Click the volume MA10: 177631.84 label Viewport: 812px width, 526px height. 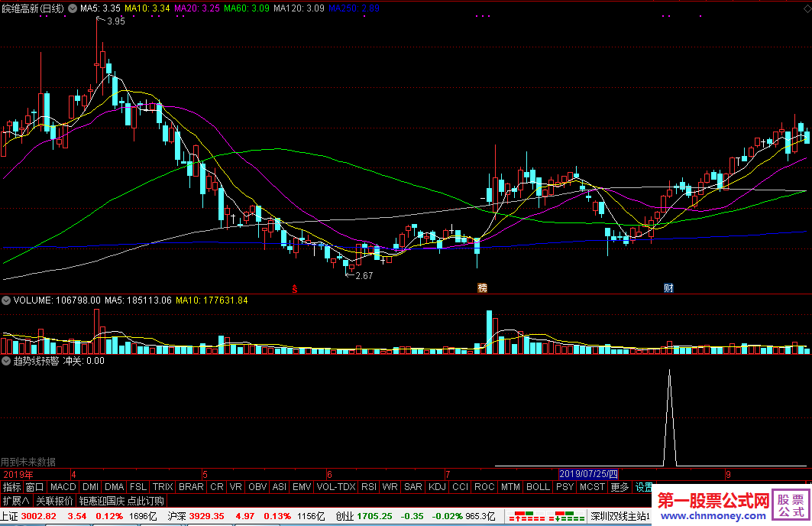[x=212, y=300]
